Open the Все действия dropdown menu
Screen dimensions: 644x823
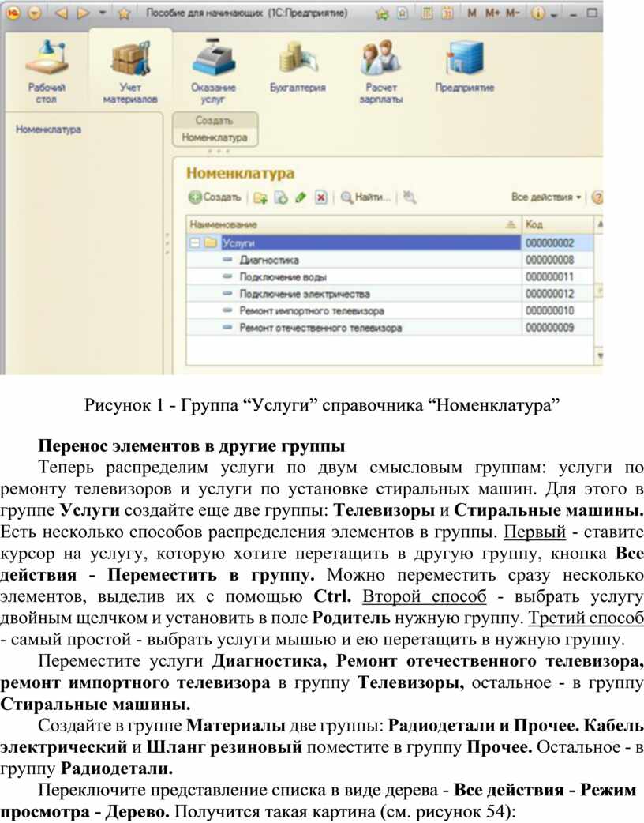click(546, 197)
